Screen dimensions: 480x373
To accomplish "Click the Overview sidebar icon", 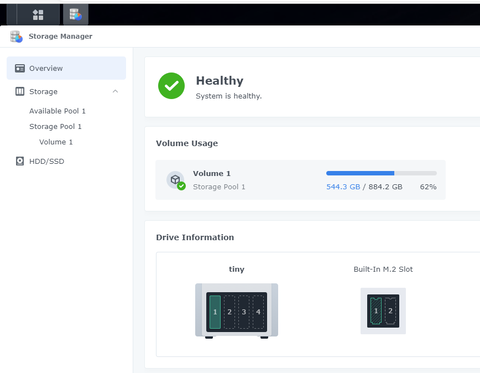I will (x=20, y=68).
